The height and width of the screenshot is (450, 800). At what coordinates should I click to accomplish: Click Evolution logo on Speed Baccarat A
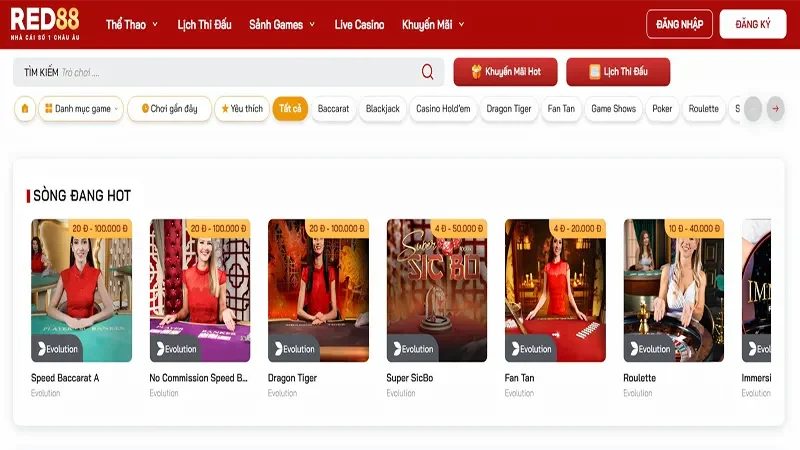[x=58, y=349]
